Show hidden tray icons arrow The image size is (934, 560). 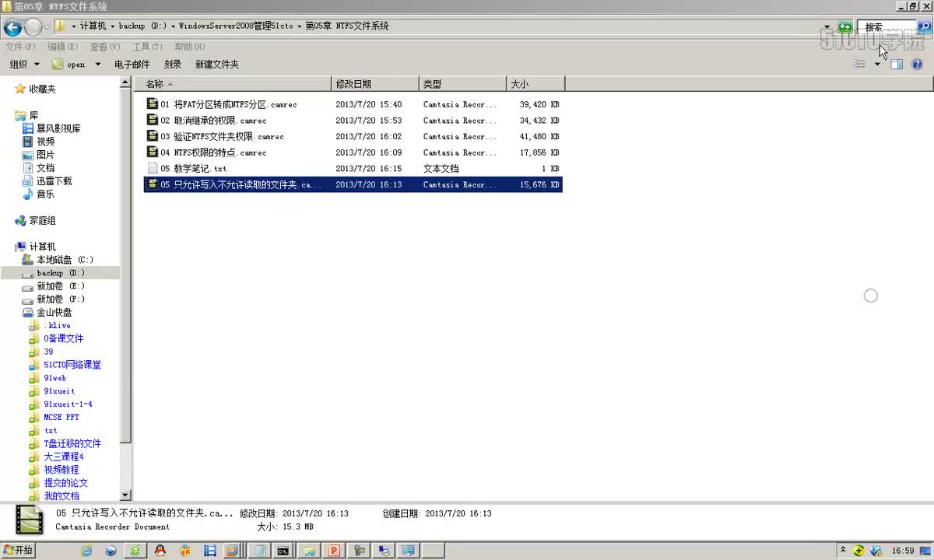[844, 551]
